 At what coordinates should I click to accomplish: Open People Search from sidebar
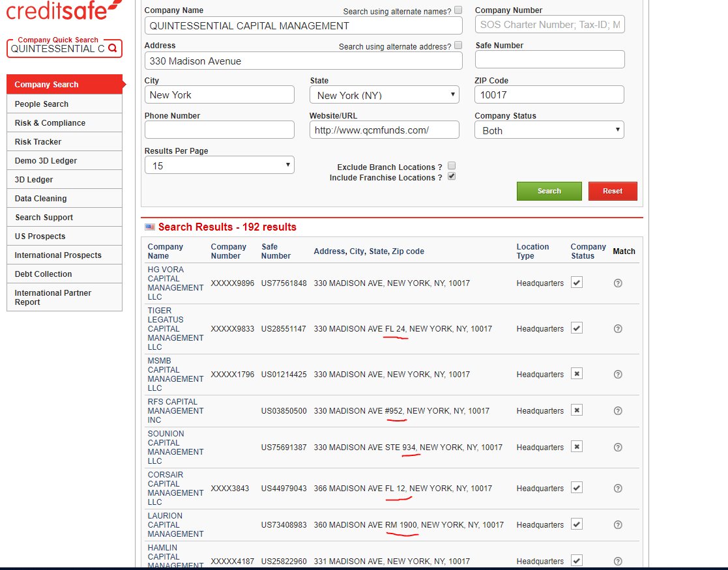tap(65, 104)
